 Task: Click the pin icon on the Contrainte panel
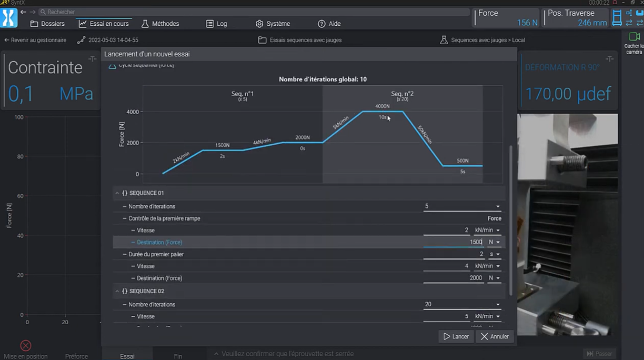pos(92,58)
